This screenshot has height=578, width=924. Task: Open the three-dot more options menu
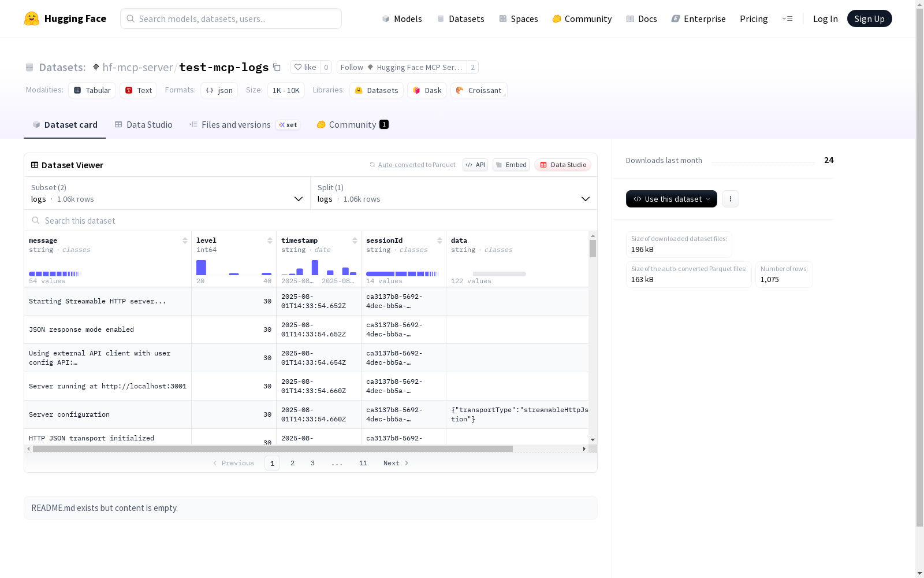point(731,199)
